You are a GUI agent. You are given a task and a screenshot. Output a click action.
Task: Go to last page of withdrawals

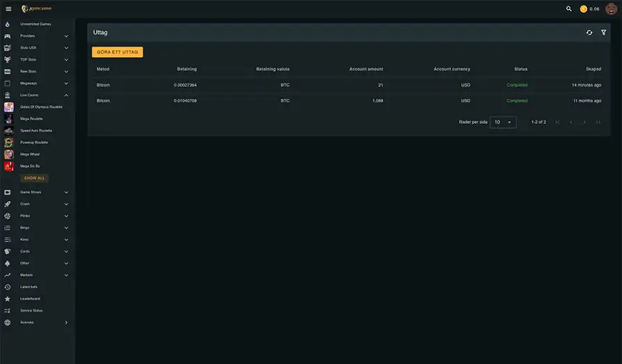[598, 122]
